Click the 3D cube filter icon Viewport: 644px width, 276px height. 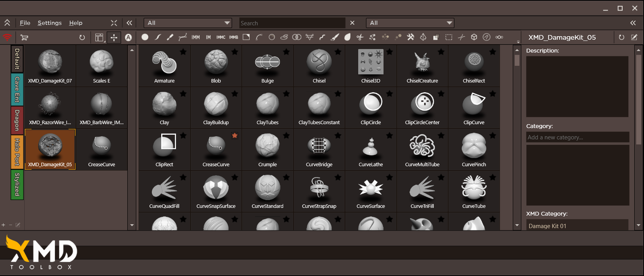click(474, 37)
